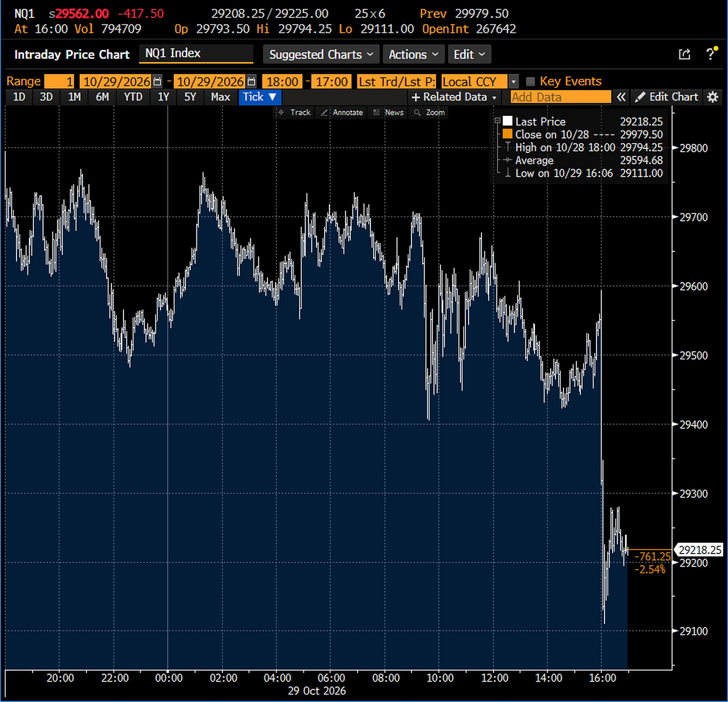Select the 1Y range tab
This screenshot has height=702, width=728.
click(x=163, y=97)
